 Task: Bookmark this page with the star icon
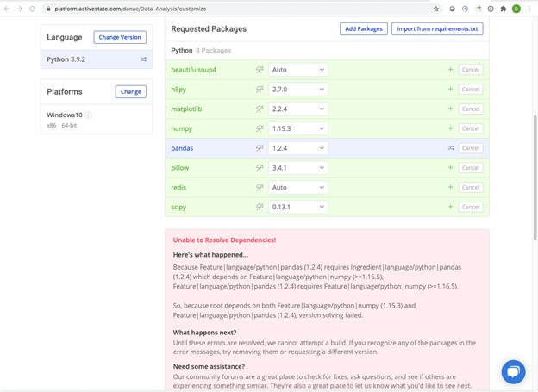coord(436,9)
